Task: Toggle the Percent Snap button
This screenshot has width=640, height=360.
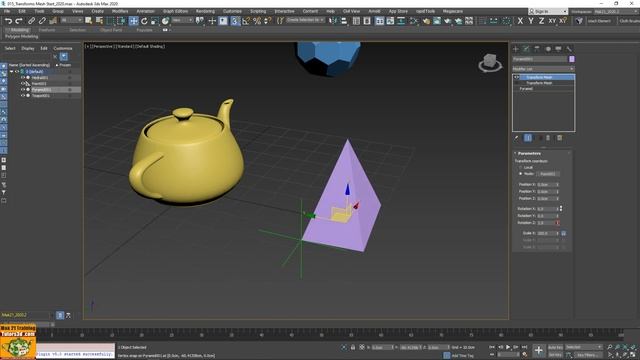Action: click(257, 21)
